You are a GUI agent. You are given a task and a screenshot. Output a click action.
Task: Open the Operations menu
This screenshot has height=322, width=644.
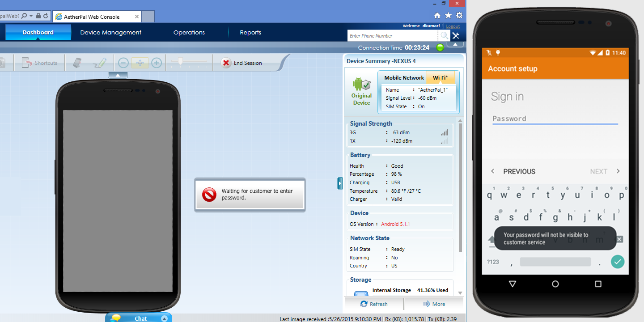(189, 32)
